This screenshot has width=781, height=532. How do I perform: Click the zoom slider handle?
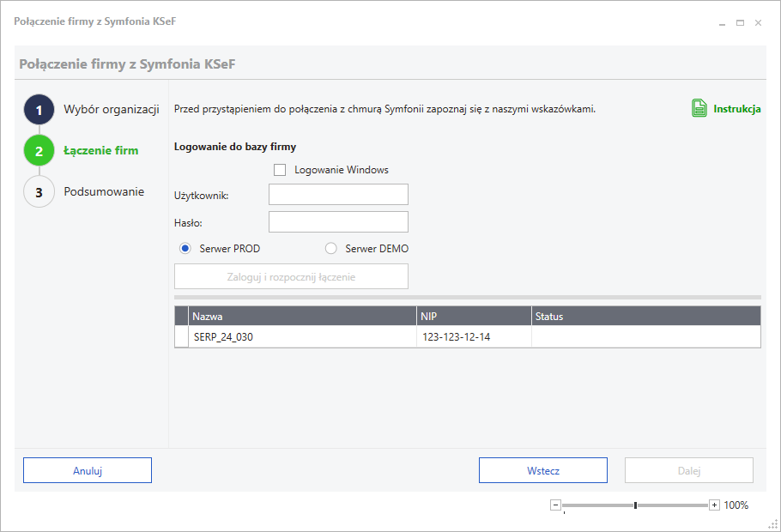point(635,505)
